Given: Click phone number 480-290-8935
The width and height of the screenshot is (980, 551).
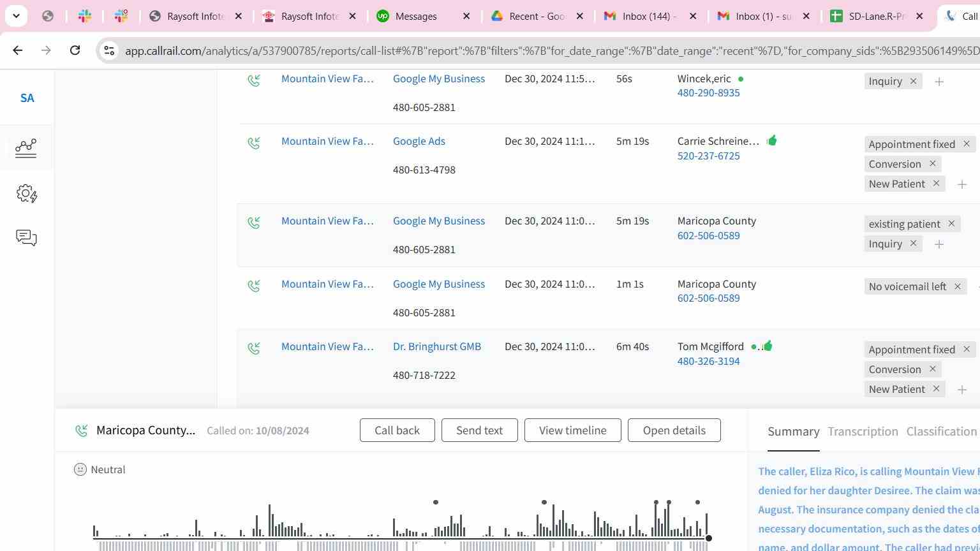Looking at the screenshot, I should 709,93.
